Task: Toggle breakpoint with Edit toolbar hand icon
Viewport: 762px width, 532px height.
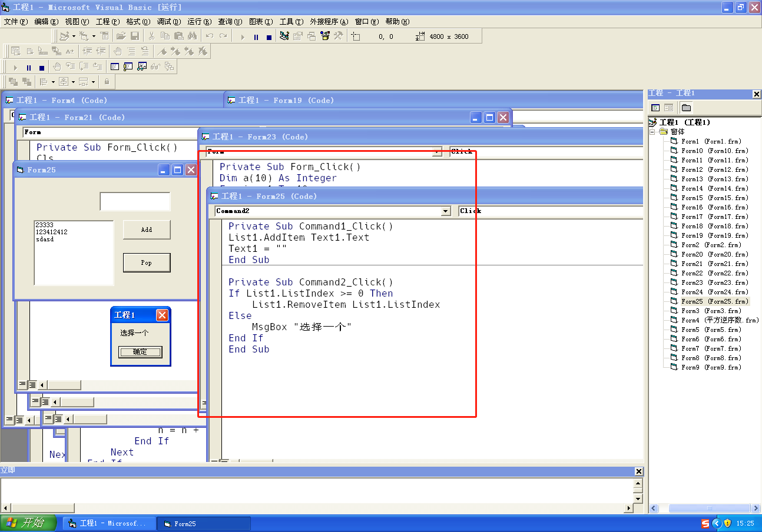Action: [x=118, y=51]
